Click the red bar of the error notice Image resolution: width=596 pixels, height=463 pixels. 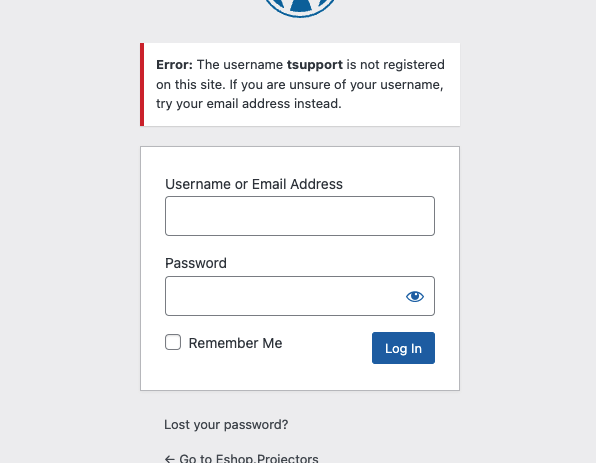coord(142,84)
